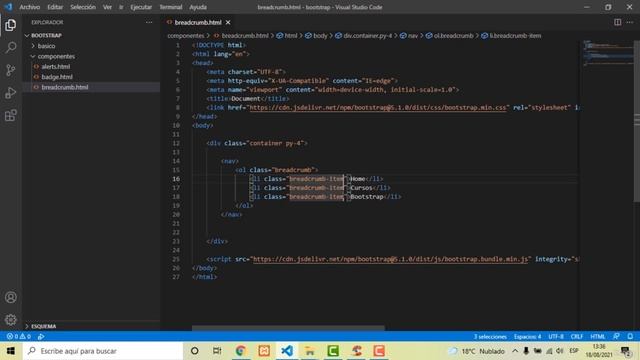Click the li.breadcrumb-item path segment
The height and width of the screenshot is (360, 640).
[515, 36]
